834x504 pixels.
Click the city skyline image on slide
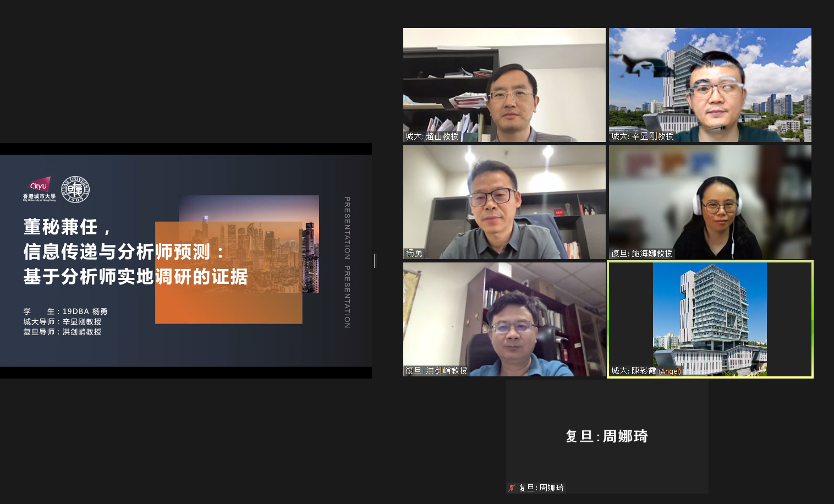(x=249, y=244)
